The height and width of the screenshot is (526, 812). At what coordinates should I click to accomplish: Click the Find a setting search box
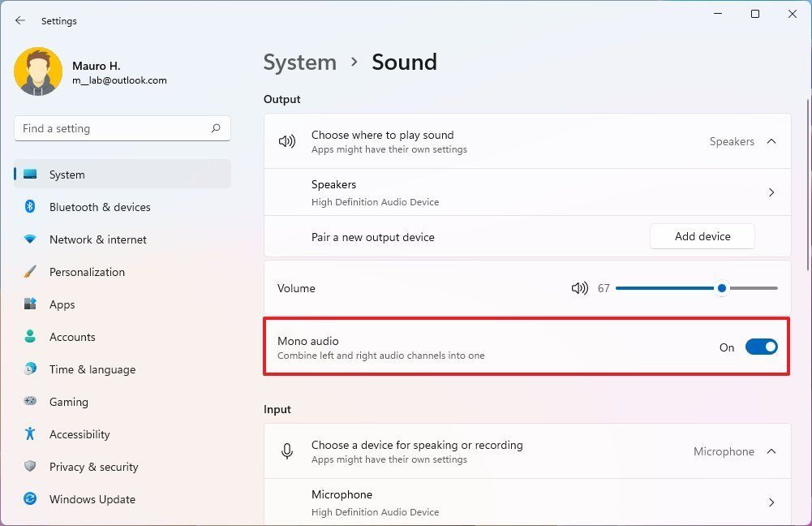122,128
